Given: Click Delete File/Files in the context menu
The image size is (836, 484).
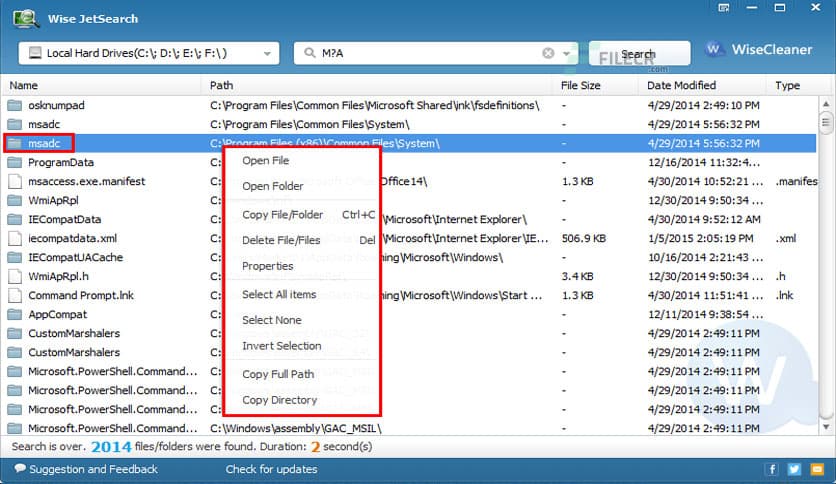Looking at the screenshot, I should [281, 240].
